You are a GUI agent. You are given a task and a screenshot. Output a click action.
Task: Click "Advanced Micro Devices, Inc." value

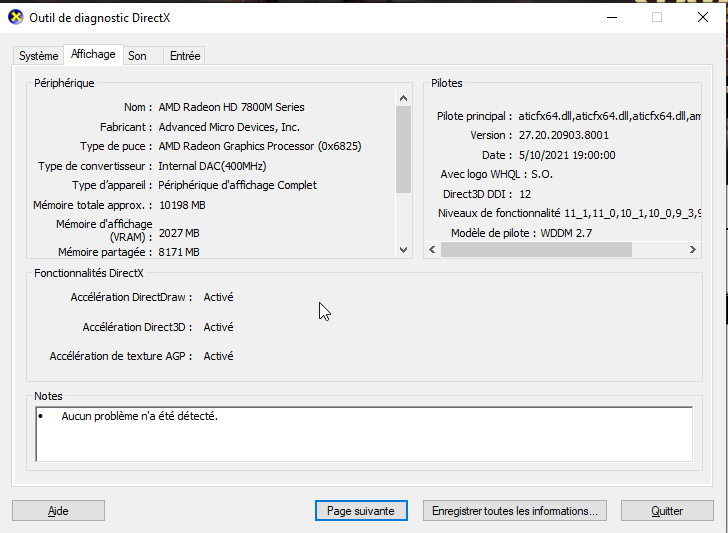click(229, 127)
